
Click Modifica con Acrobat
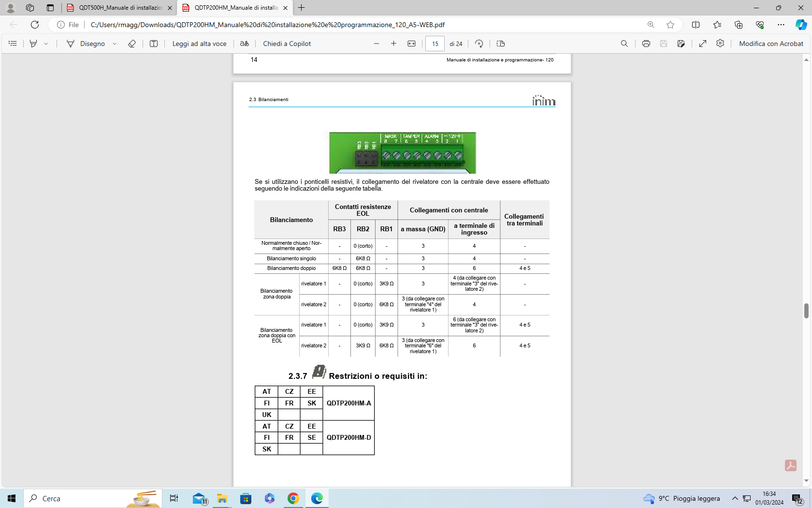771,44
